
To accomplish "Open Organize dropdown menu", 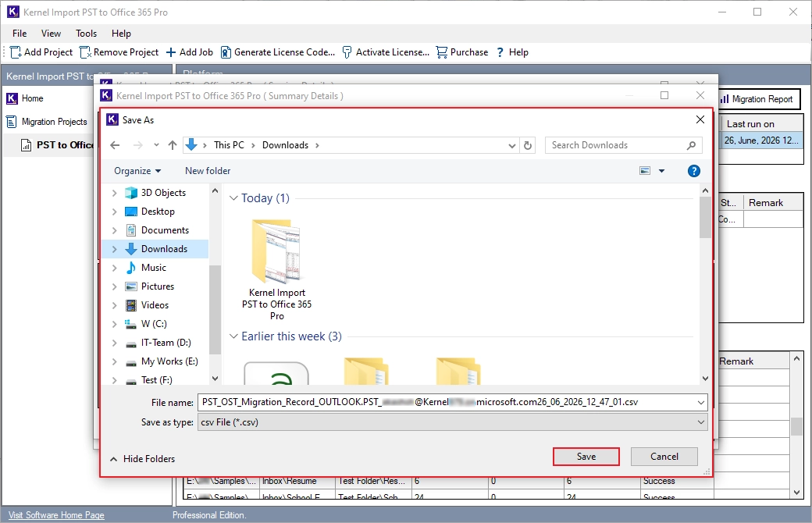I will 137,171.
